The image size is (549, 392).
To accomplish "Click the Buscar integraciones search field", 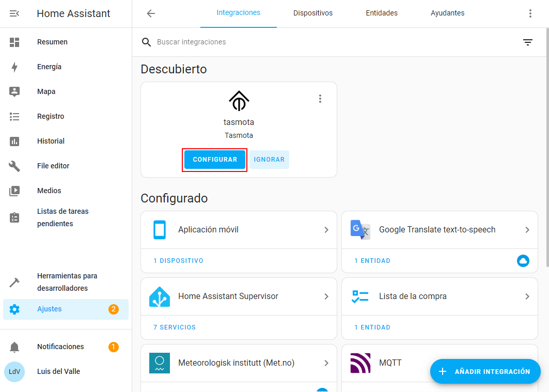I will pyautogui.click(x=331, y=42).
